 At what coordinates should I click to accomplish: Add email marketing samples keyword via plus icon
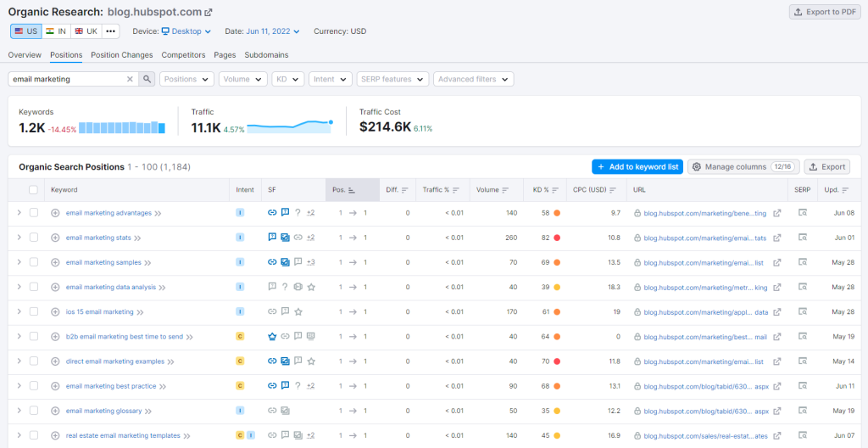coord(55,262)
